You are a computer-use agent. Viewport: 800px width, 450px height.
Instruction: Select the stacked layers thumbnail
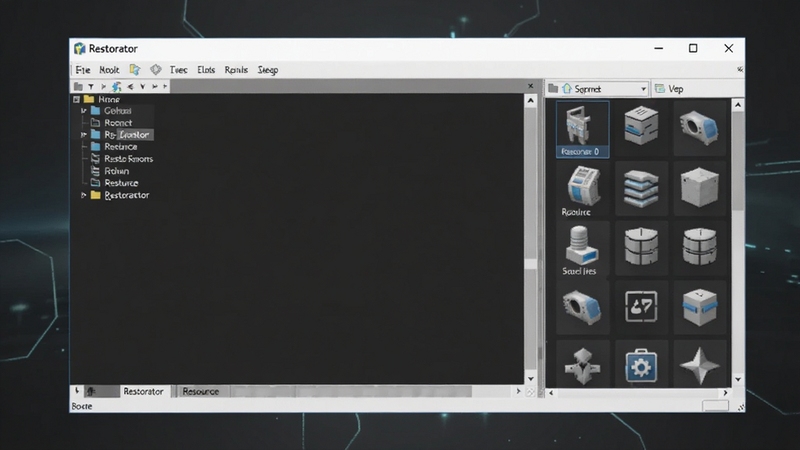[641, 188]
